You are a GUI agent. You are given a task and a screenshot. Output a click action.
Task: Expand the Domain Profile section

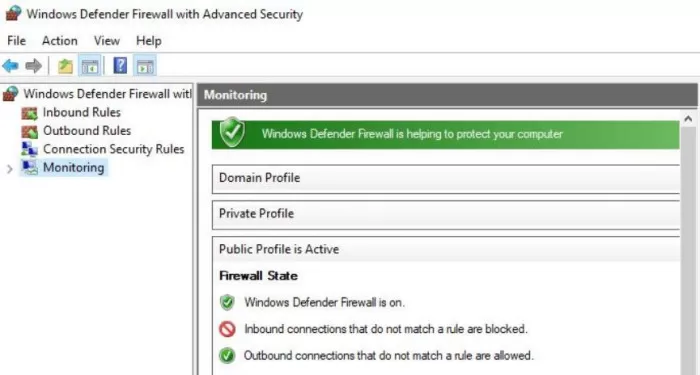446,178
